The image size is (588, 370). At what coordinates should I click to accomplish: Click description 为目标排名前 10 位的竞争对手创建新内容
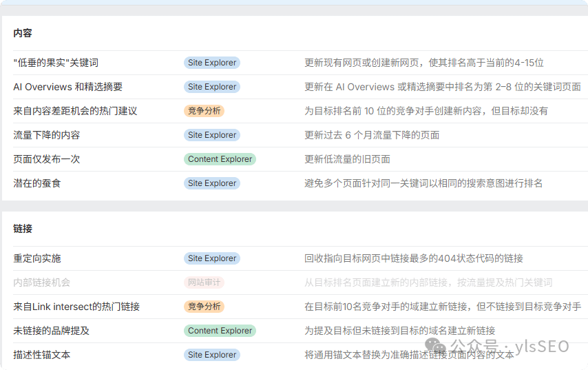(426, 111)
